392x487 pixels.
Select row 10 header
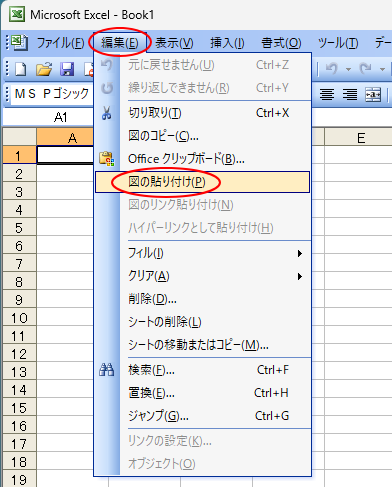[x=19, y=318]
